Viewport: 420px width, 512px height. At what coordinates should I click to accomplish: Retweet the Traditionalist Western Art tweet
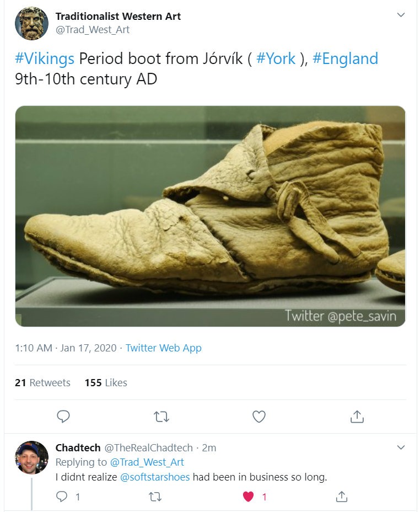[x=161, y=416]
